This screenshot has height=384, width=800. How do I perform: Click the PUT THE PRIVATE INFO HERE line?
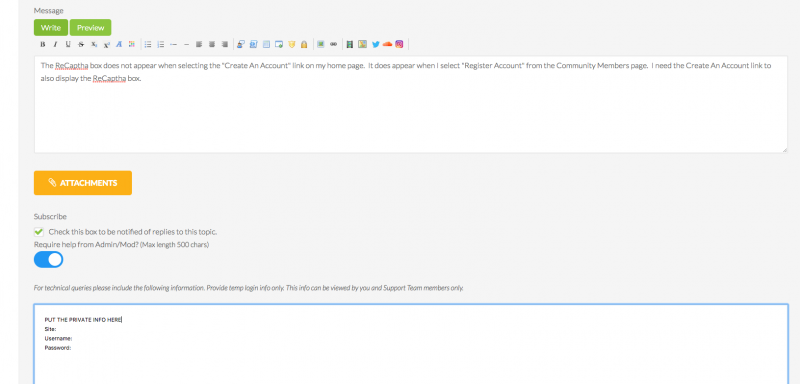pos(83,320)
